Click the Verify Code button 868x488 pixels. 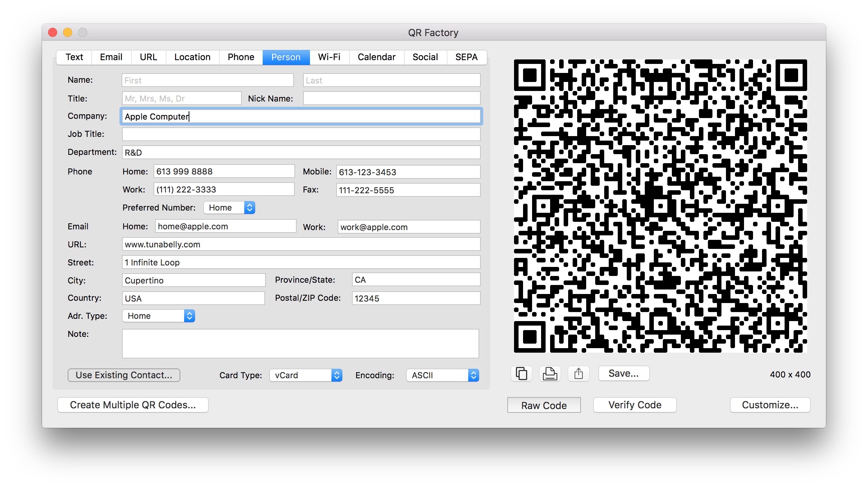[x=635, y=405]
